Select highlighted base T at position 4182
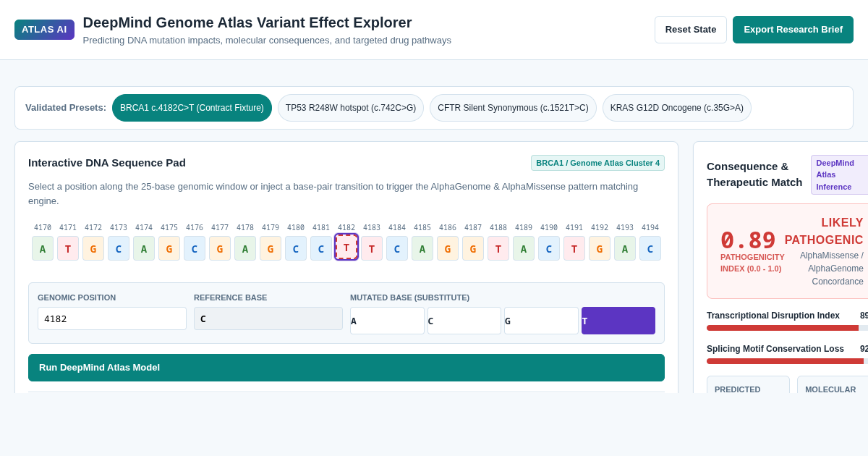This screenshot has height=456, width=868. pyautogui.click(x=346, y=247)
